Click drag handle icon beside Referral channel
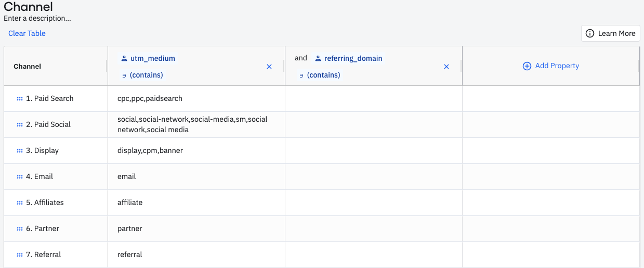 20,255
